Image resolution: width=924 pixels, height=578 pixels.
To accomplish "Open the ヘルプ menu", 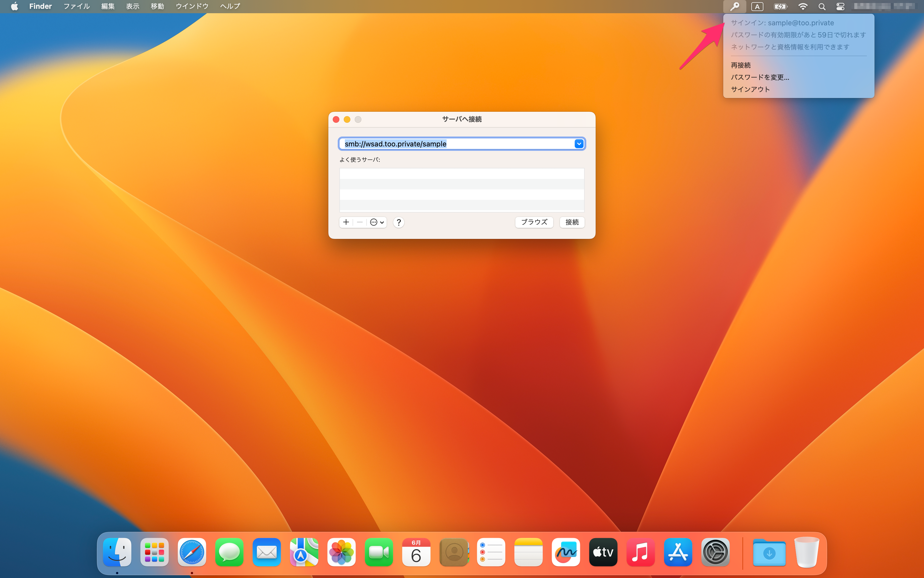I will click(230, 6).
